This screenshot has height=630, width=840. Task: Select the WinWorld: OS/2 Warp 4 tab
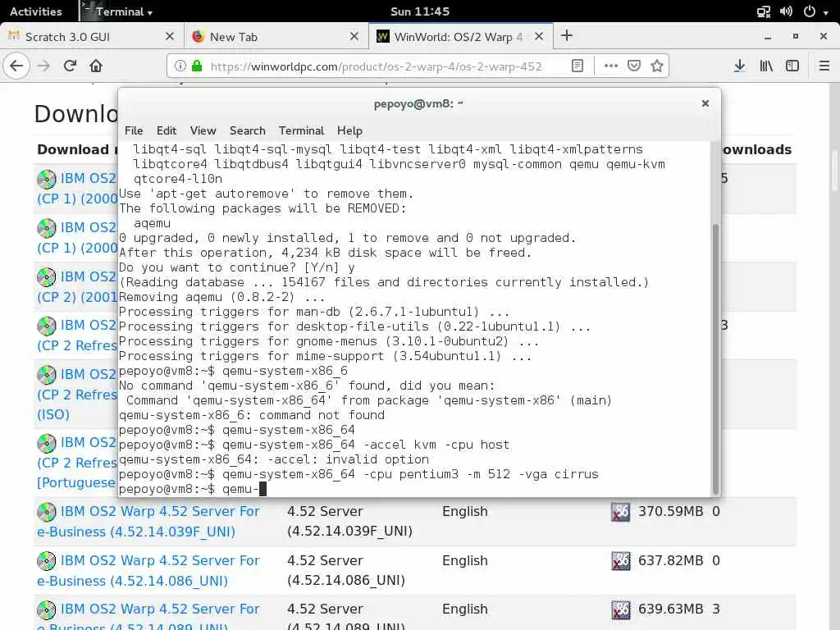[461, 36]
